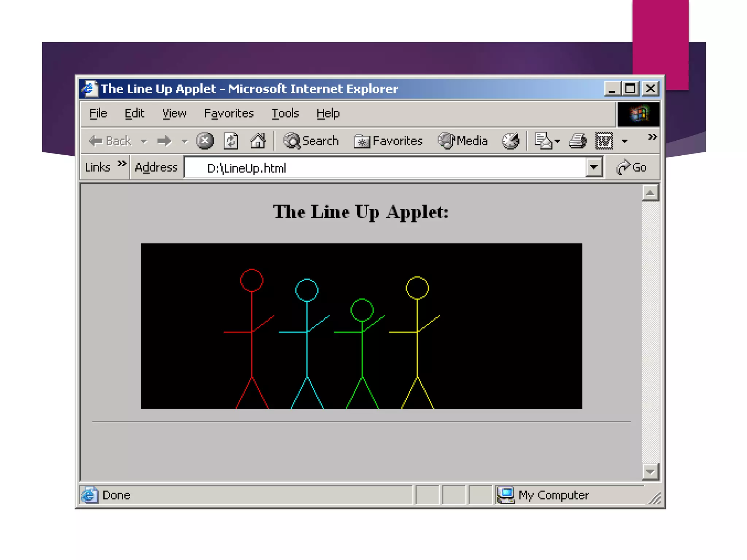Viewport: 747px width, 560px height.
Task: Click the Edit with Word icon
Action: 604,141
